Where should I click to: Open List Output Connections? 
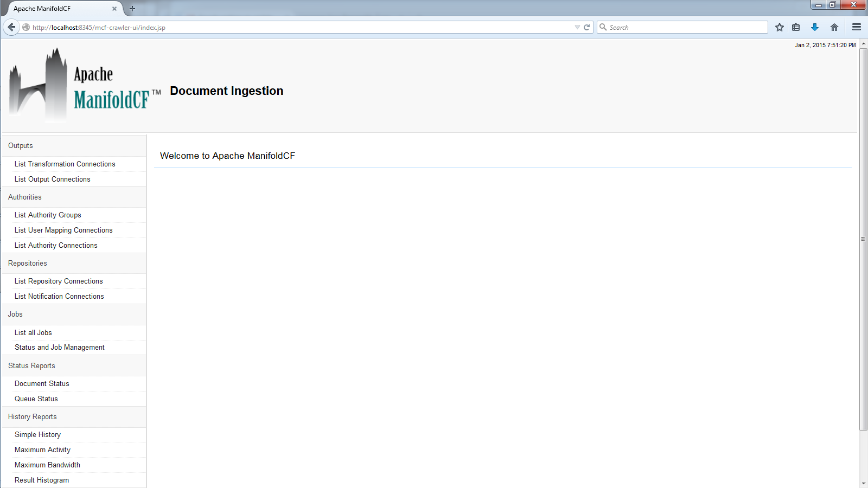[53, 179]
